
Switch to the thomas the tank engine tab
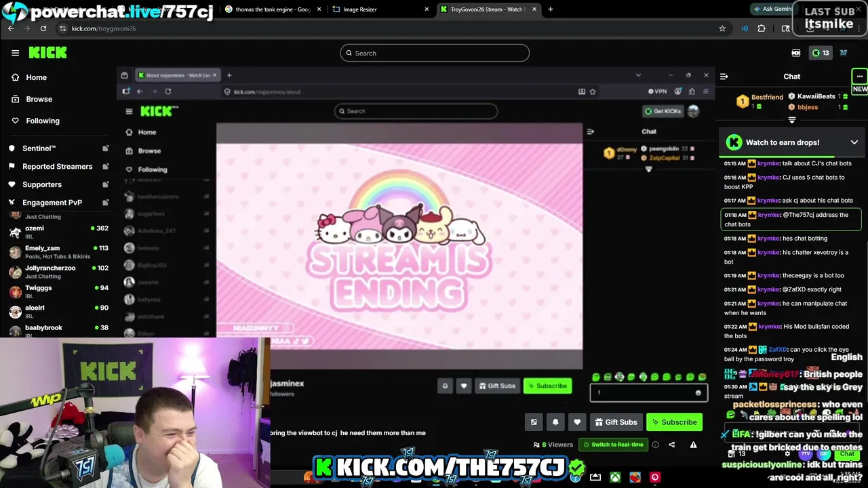pos(273,9)
